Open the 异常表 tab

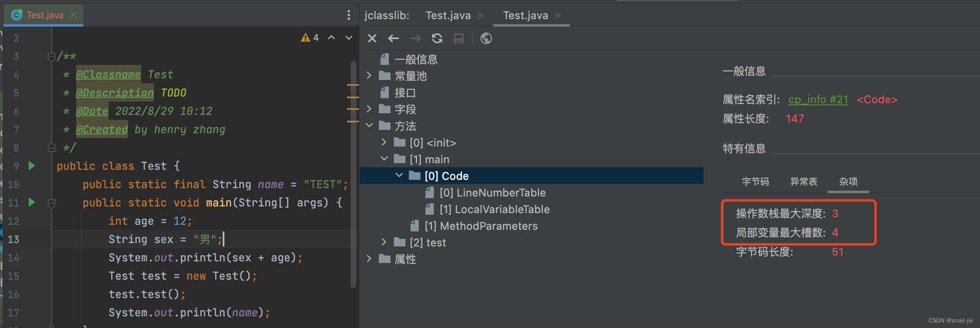click(803, 181)
